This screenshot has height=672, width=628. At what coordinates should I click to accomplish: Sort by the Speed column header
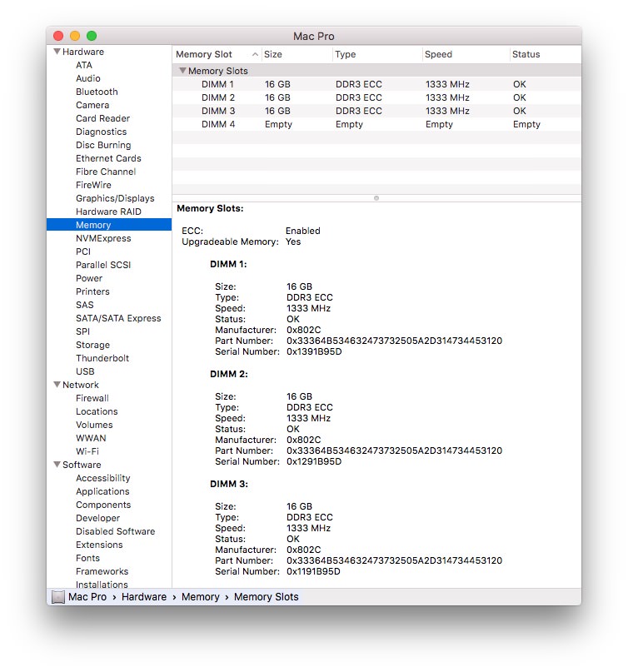(466, 54)
